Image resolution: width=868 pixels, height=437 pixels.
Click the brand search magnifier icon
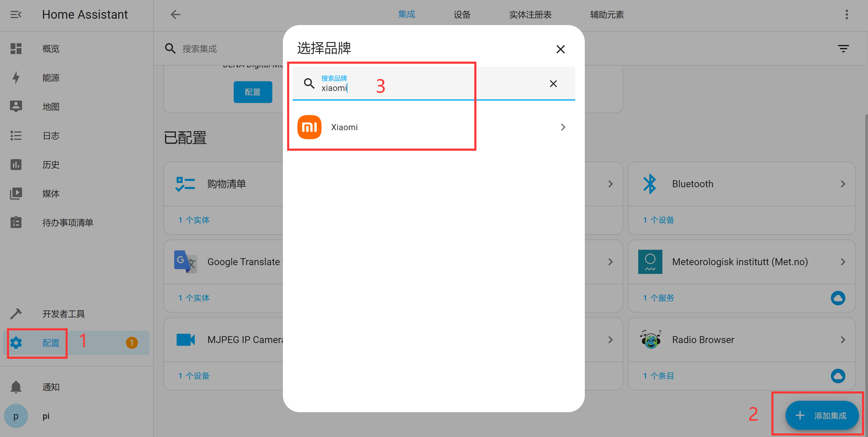pos(309,83)
